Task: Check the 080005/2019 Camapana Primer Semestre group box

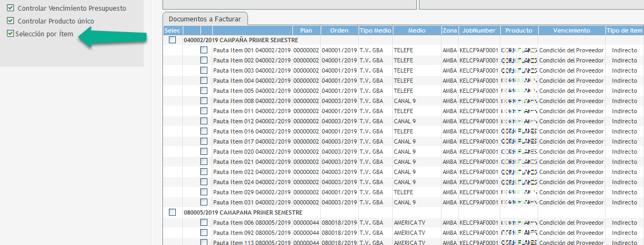Action: 172,212
